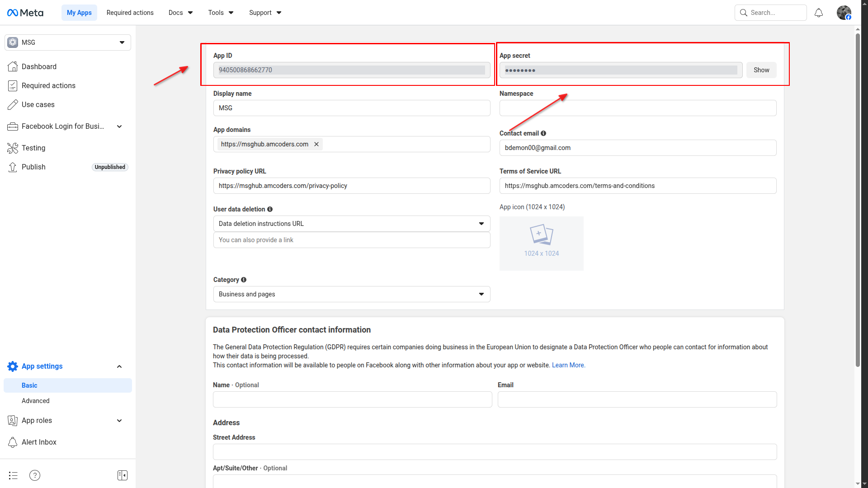Open Alert Inbox in sidebar
868x488 pixels.
pyautogui.click(x=39, y=442)
